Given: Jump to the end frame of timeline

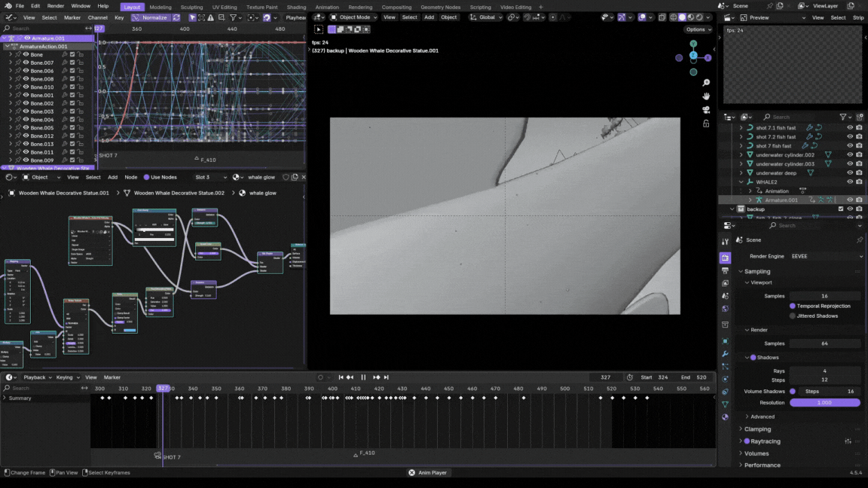Looking at the screenshot, I should point(387,377).
